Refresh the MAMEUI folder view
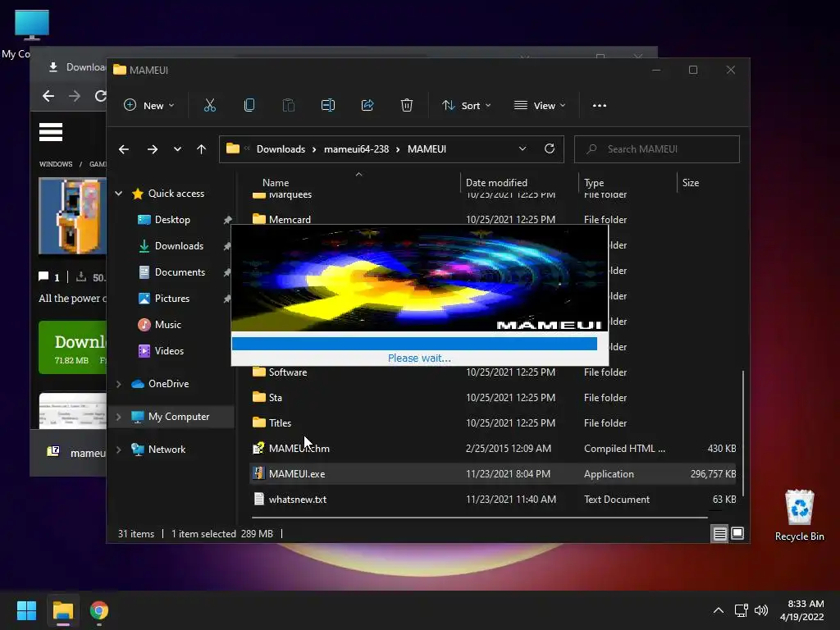The height and width of the screenshot is (630, 840). 550,149
